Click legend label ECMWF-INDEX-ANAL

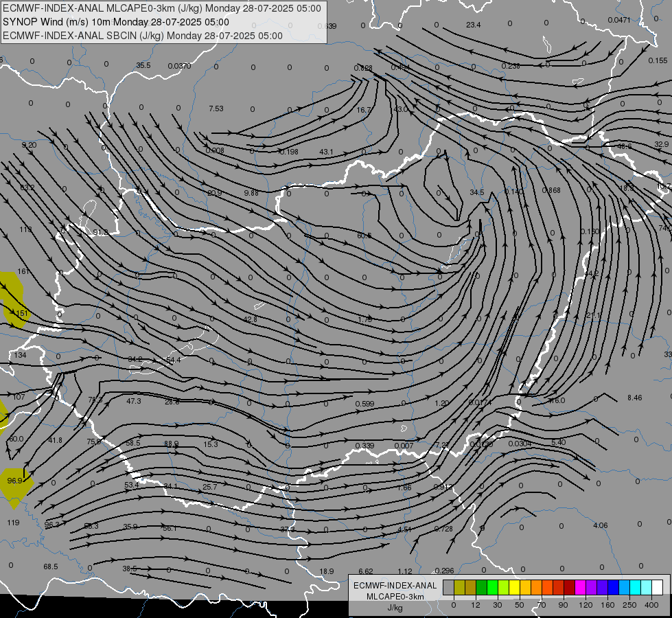click(x=395, y=586)
